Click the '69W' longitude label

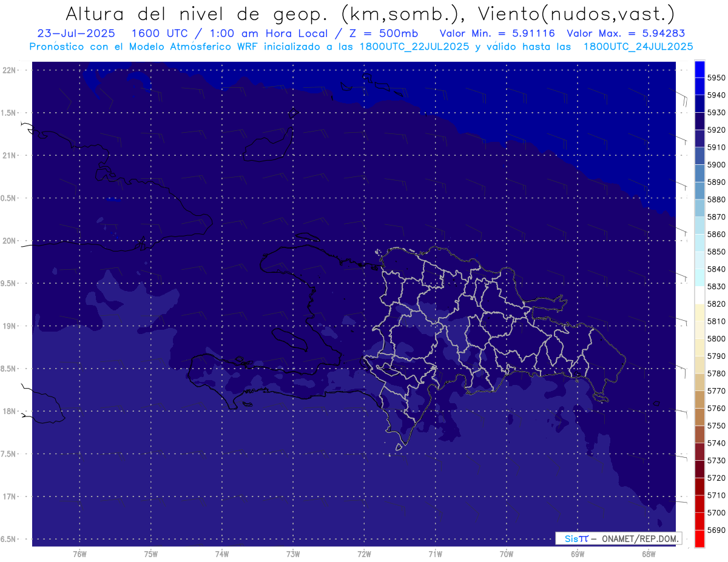coord(578,554)
